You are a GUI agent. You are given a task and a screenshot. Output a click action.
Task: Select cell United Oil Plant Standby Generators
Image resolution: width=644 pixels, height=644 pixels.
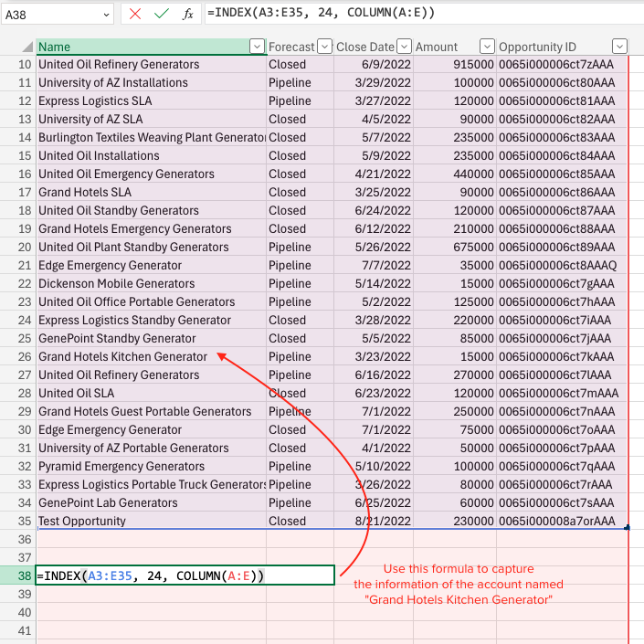point(151,247)
